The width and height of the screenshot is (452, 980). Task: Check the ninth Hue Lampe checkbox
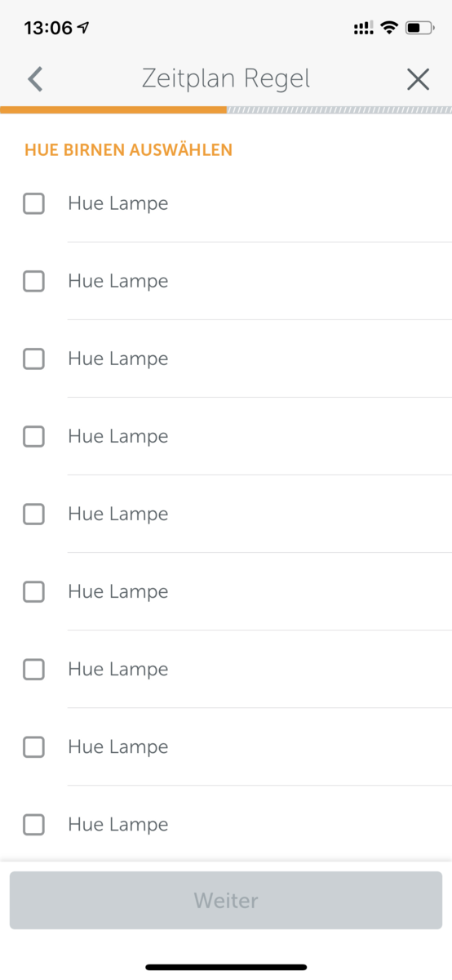tap(33, 824)
